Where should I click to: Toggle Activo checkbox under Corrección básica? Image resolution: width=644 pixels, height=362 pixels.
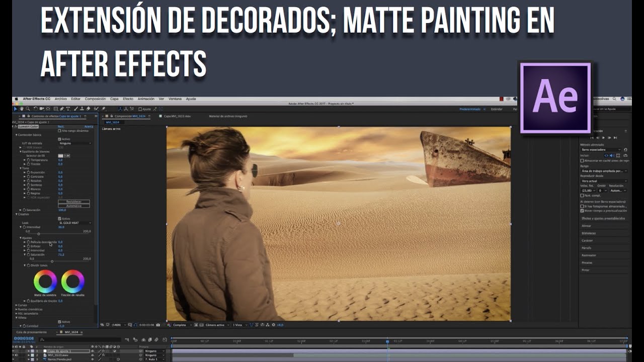[59, 139]
